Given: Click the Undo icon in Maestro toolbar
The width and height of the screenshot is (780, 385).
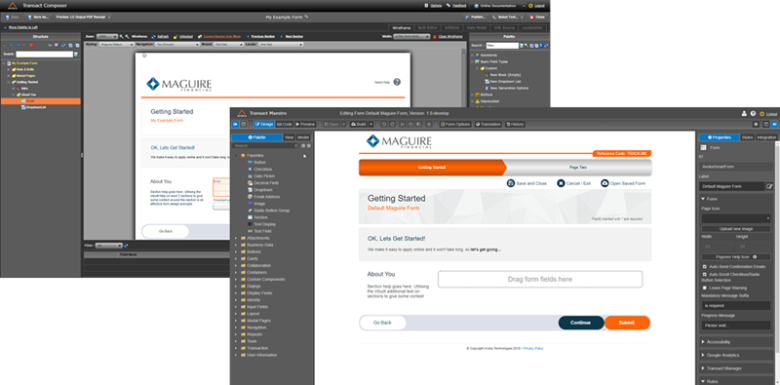Looking at the screenshot, I should pyautogui.click(x=384, y=124).
